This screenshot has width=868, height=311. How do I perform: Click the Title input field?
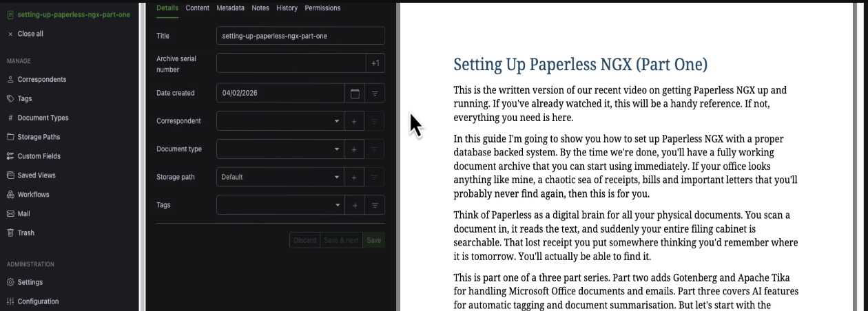coord(300,36)
